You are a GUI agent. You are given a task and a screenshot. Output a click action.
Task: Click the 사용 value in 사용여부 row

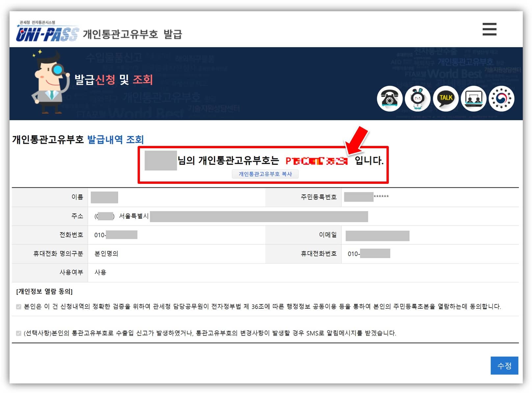click(x=100, y=272)
